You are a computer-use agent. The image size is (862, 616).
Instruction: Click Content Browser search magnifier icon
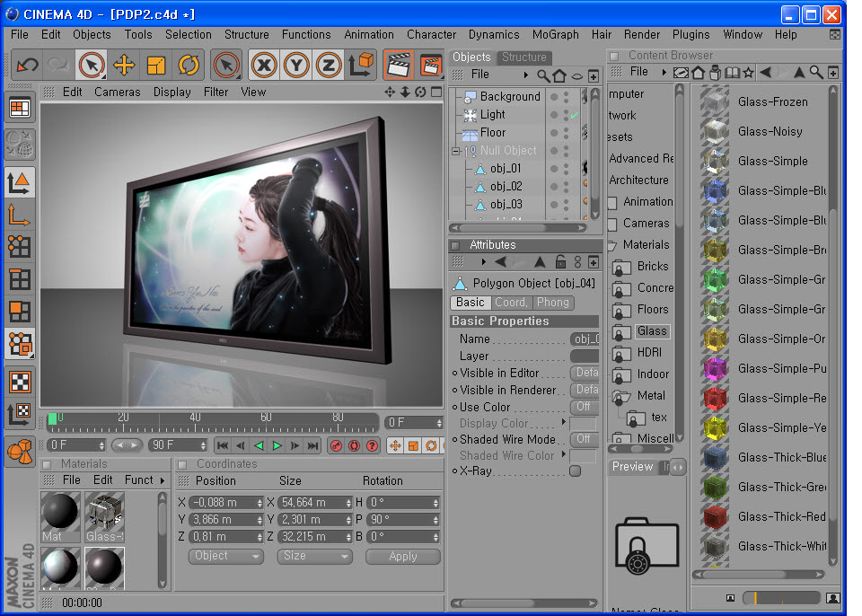pyautogui.click(x=816, y=72)
